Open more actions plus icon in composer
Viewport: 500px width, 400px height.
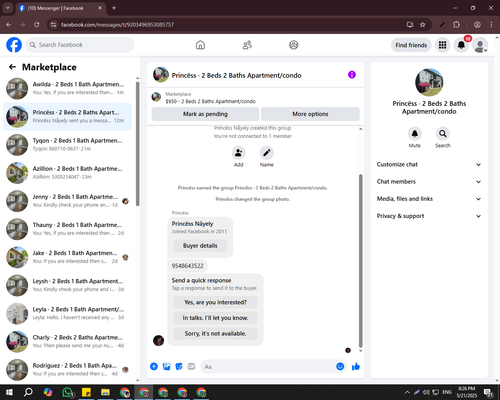click(x=154, y=367)
